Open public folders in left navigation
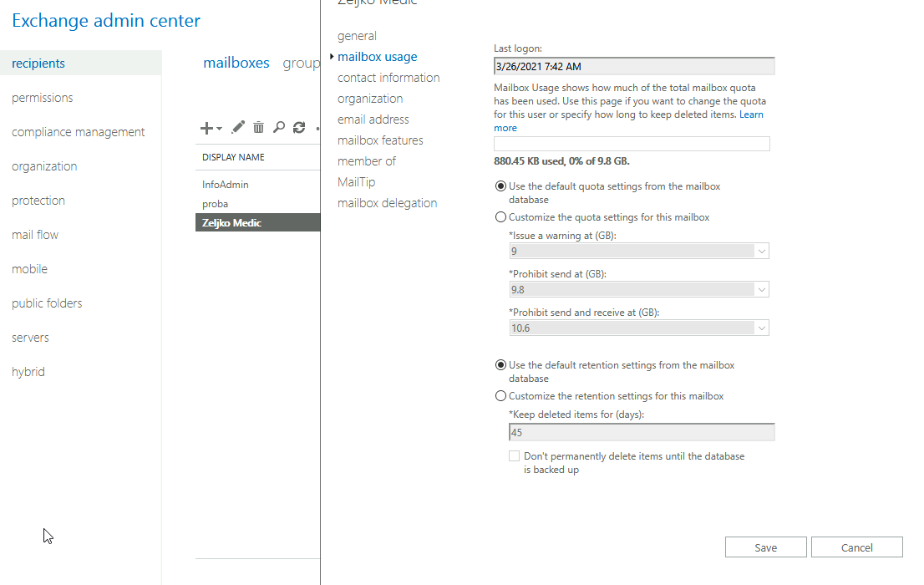Image resolution: width=924 pixels, height=585 pixels. point(47,303)
